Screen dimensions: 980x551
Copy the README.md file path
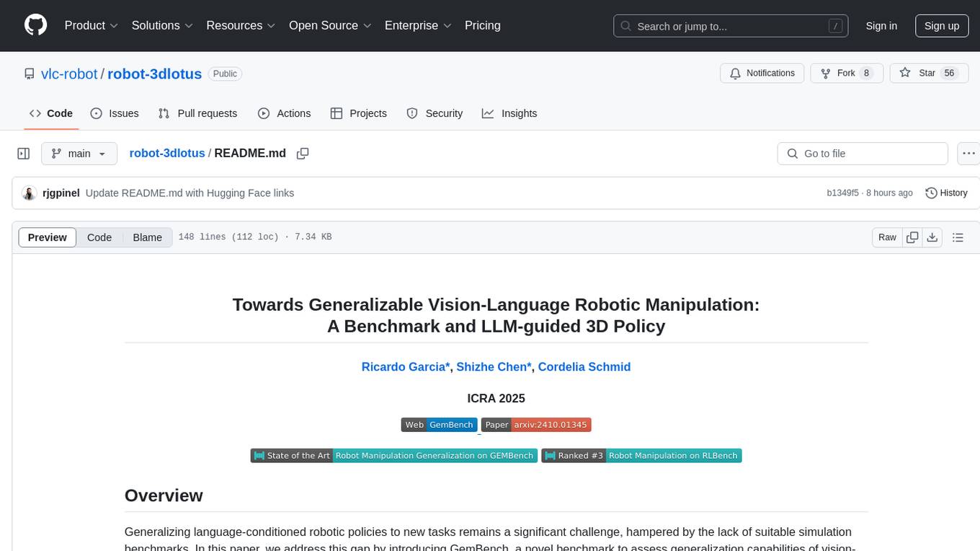pos(303,154)
